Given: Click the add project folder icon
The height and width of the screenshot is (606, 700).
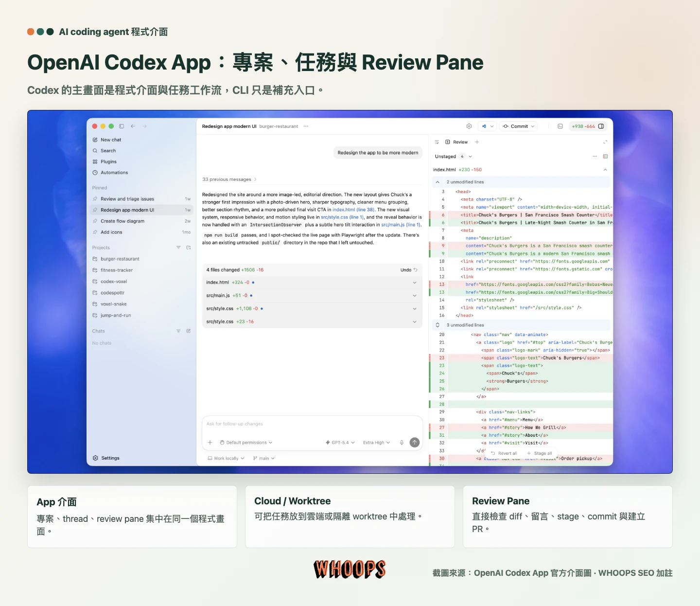Looking at the screenshot, I should click(189, 248).
